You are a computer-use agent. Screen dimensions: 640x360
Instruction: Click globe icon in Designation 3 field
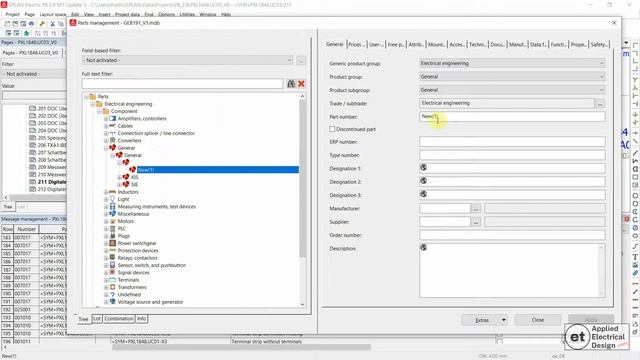point(423,194)
